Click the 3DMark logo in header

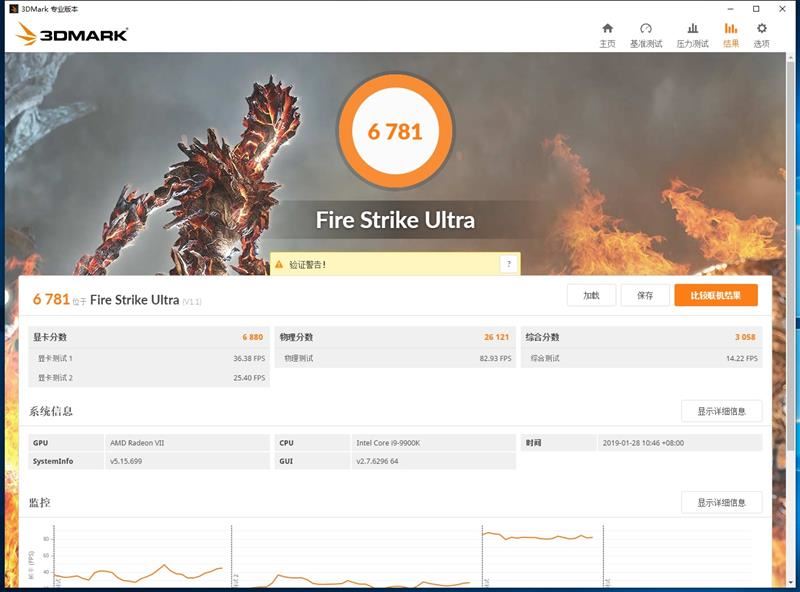pos(72,34)
